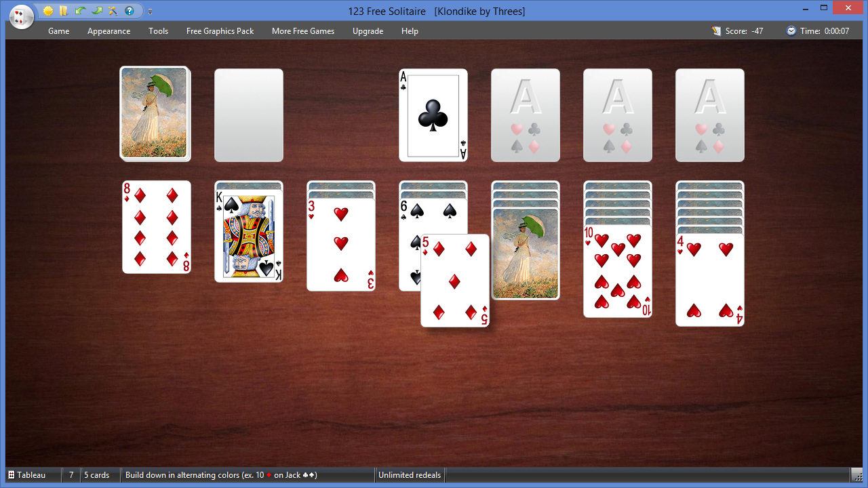Get a hint using the magic wand icon
868x488 pixels.
(113, 11)
